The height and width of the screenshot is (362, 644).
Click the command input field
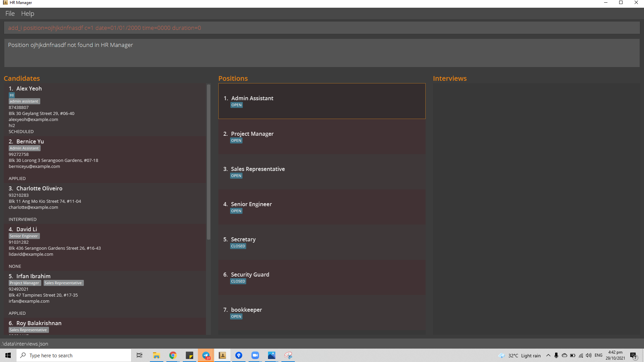[x=321, y=28]
